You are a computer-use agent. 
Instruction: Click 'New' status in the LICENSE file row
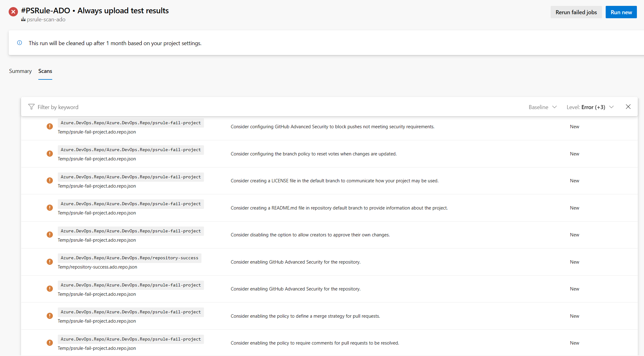(574, 181)
